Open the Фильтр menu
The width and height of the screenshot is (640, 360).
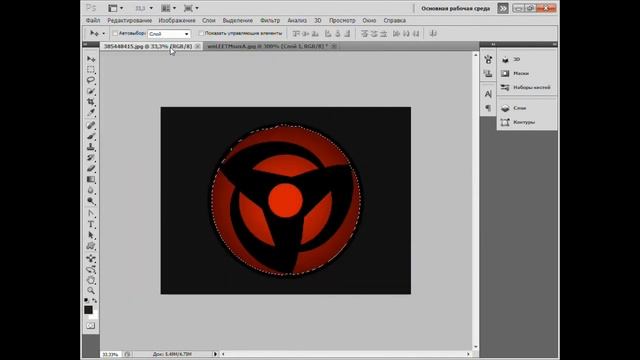pos(270,20)
